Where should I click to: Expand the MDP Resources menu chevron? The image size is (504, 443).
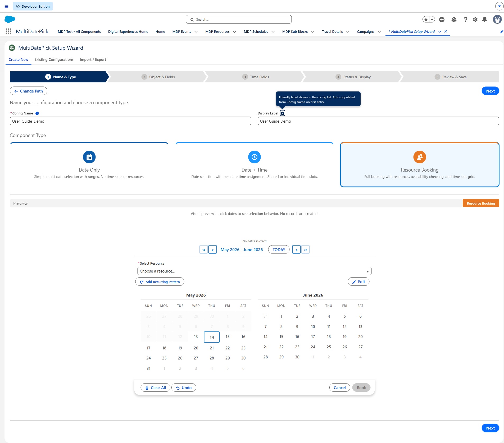click(234, 32)
